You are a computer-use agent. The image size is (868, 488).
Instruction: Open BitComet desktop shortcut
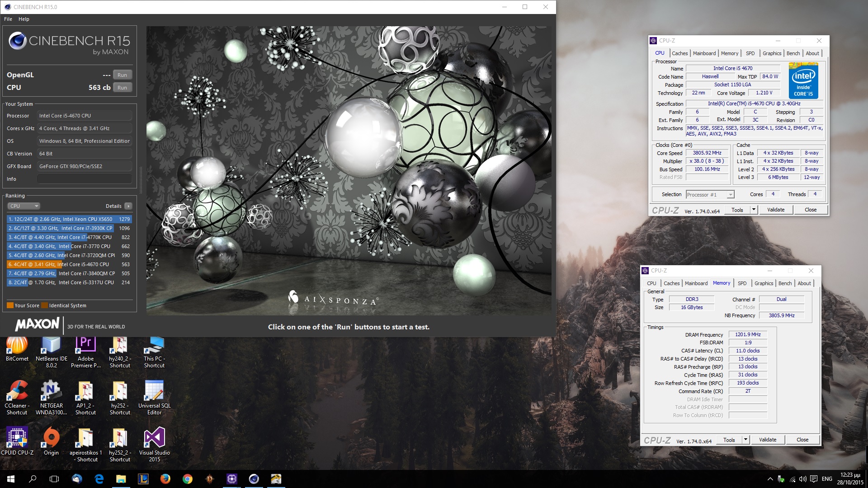coord(17,349)
